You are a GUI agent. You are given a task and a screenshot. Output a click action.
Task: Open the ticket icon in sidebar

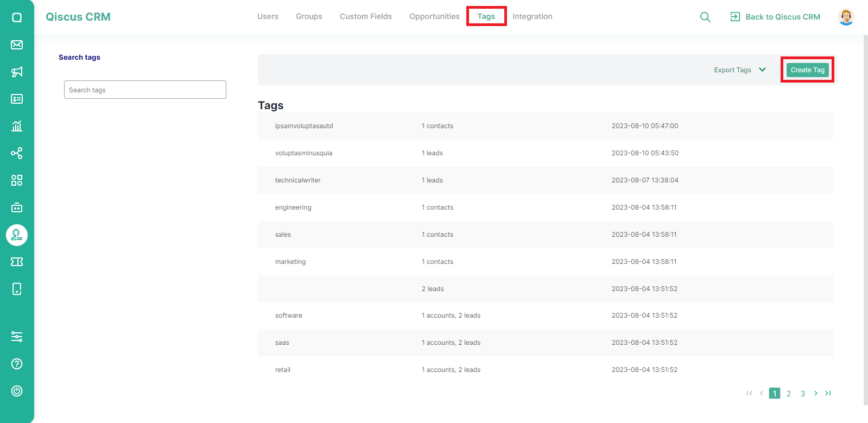[x=17, y=262]
